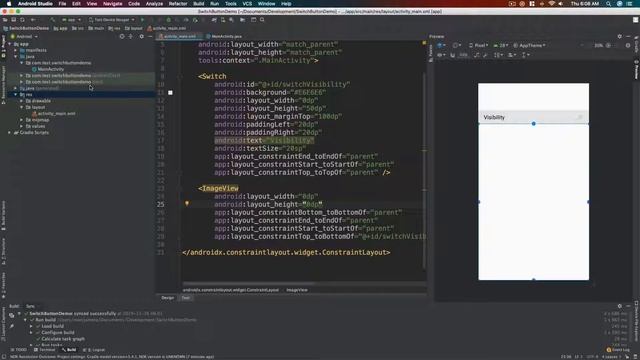Screen dimensions: 640x360
Task: Click the white color gutter marker at line 11
Action: [170, 93]
